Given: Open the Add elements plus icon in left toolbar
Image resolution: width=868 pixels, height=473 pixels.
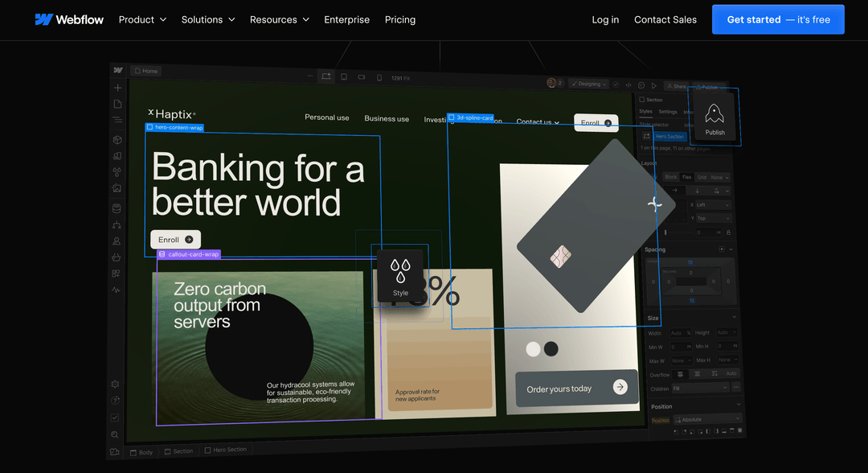Looking at the screenshot, I should (117, 87).
